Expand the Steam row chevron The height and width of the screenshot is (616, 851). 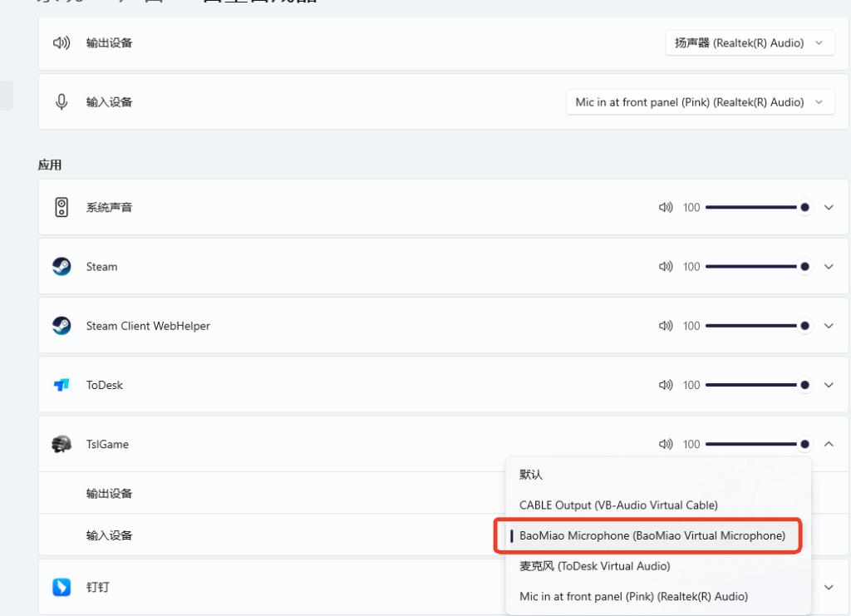(x=829, y=267)
